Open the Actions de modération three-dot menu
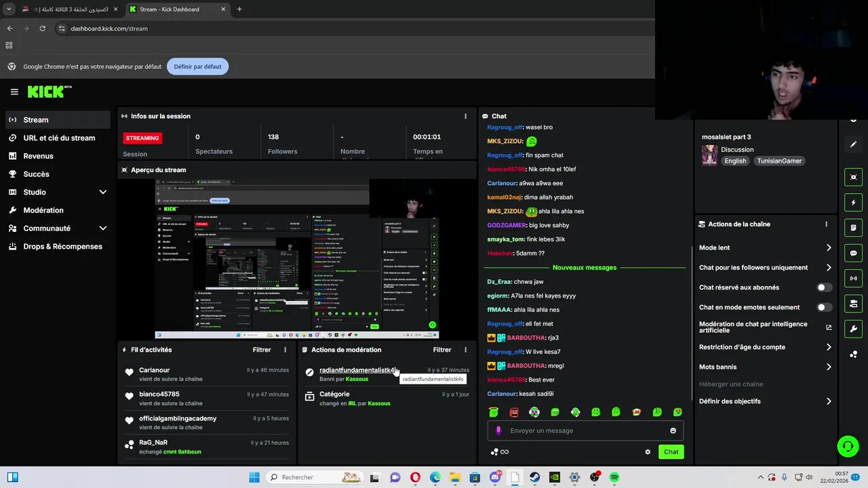868x488 pixels. click(x=465, y=350)
